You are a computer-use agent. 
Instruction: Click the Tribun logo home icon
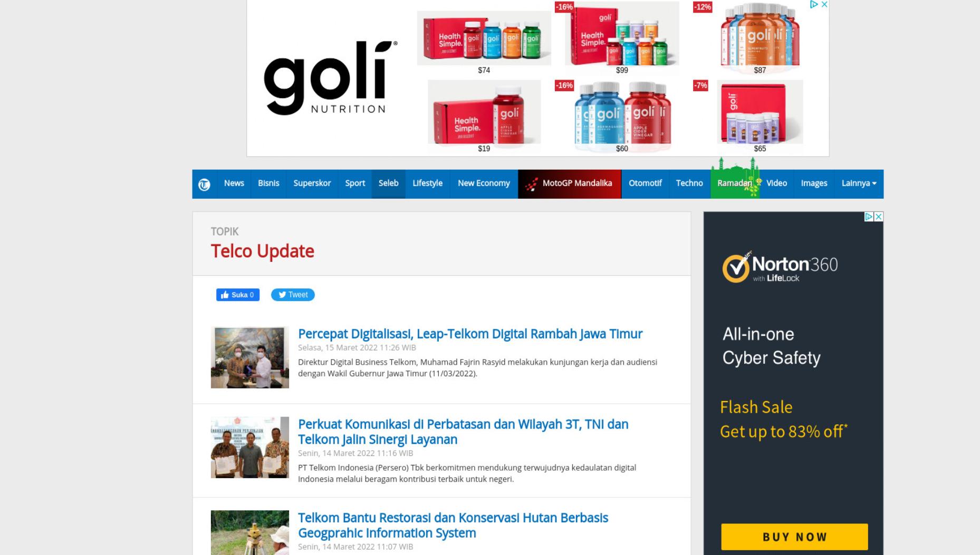204,184
